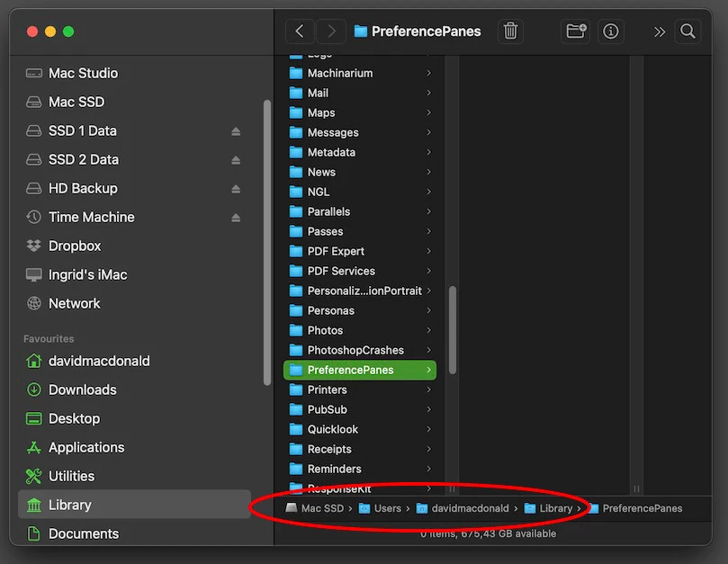Go forward with the right arrow button
Image resolution: width=728 pixels, height=564 pixels.
coord(331,31)
